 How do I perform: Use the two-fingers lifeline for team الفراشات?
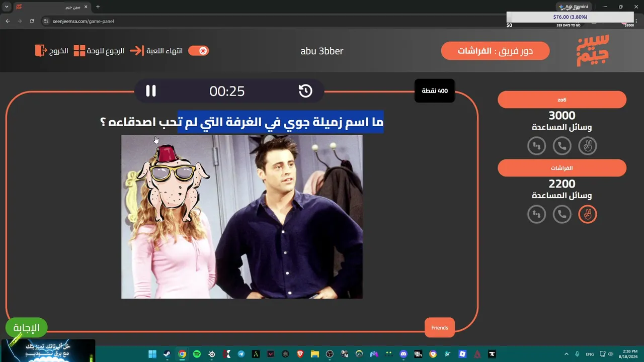587,214
